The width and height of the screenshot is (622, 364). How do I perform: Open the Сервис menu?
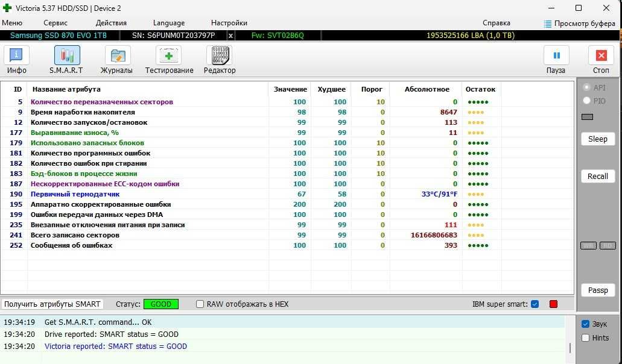coord(56,23)
